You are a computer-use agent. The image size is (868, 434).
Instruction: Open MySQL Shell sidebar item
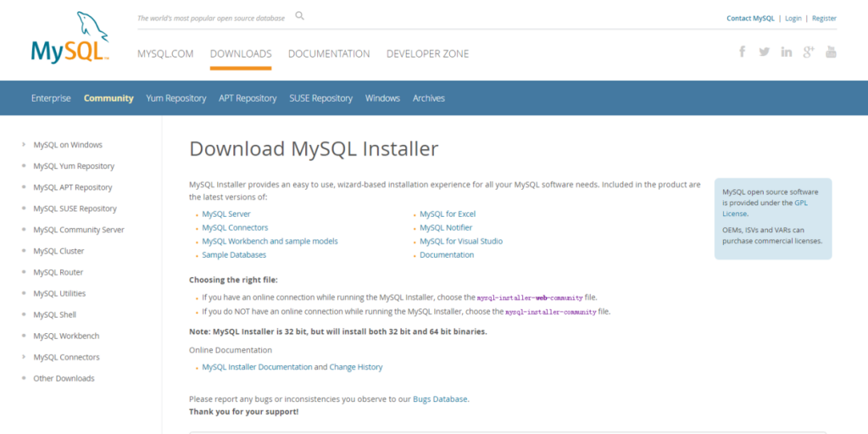[x=55, y=314]
